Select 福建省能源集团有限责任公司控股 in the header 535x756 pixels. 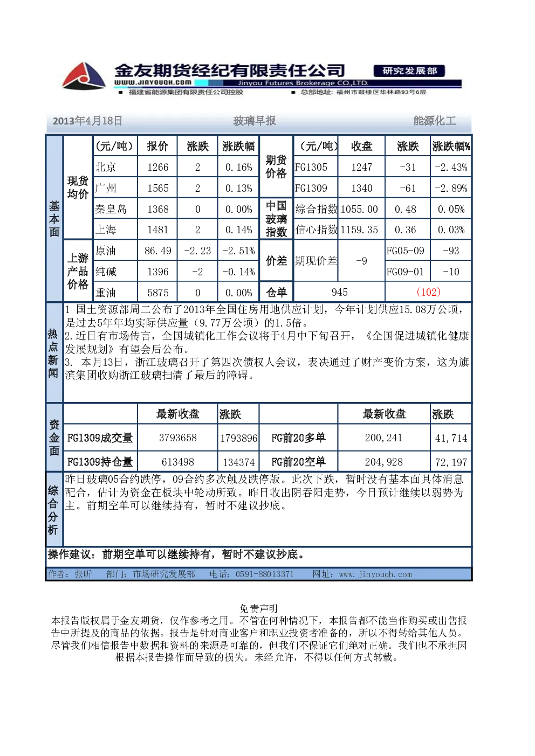[186, 92]
